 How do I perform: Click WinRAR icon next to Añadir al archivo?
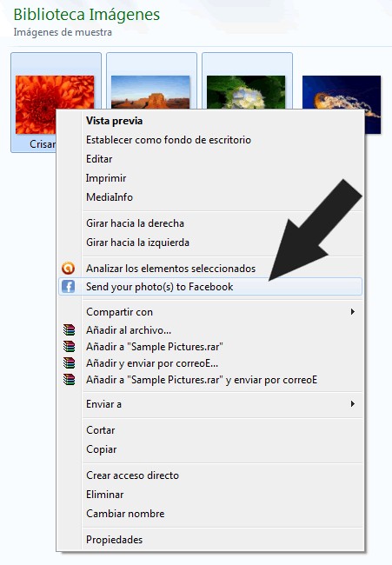click(69, 329)
